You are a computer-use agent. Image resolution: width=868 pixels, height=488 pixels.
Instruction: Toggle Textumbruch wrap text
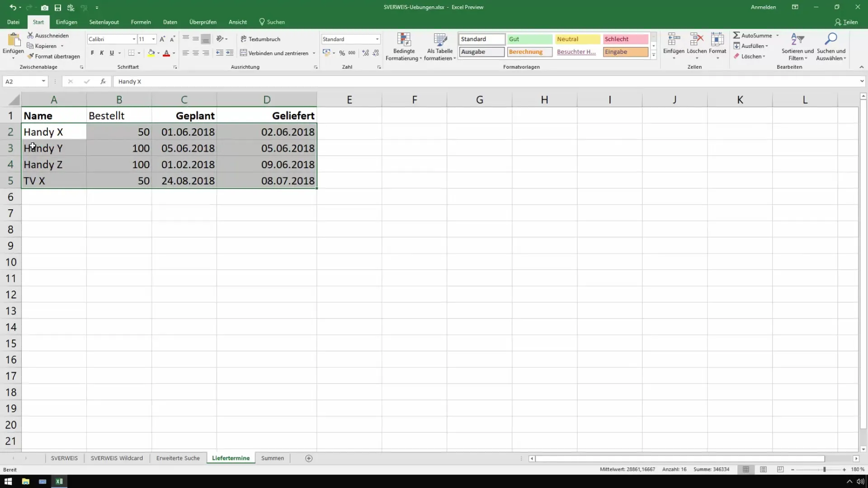pyautogui.click(x=260, y=39)
